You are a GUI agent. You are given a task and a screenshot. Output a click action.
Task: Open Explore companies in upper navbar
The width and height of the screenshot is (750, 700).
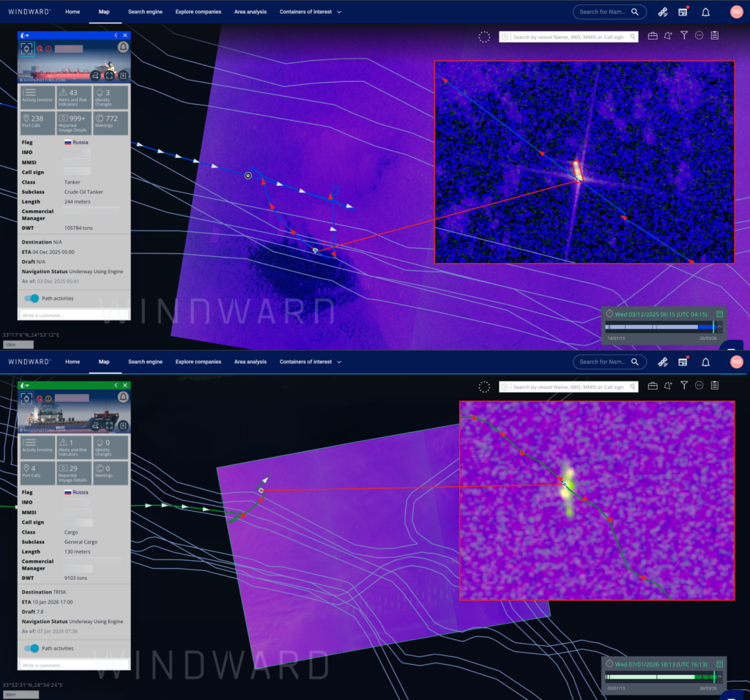198,12
